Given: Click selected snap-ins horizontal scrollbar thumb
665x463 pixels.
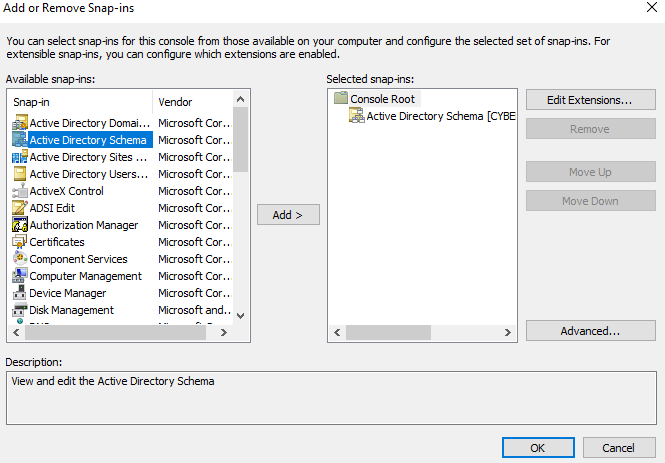Looking at the screenshot, I should pos(388,332).
